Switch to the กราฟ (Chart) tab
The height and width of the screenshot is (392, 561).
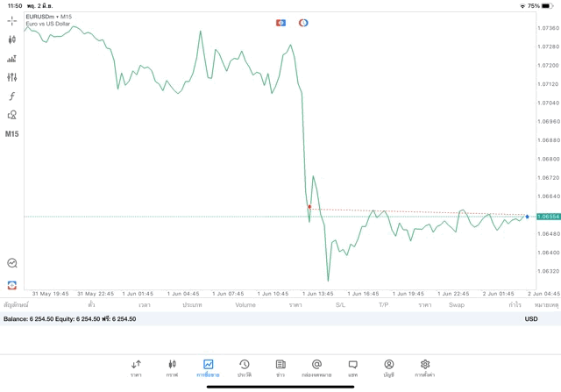pos(172,367)
